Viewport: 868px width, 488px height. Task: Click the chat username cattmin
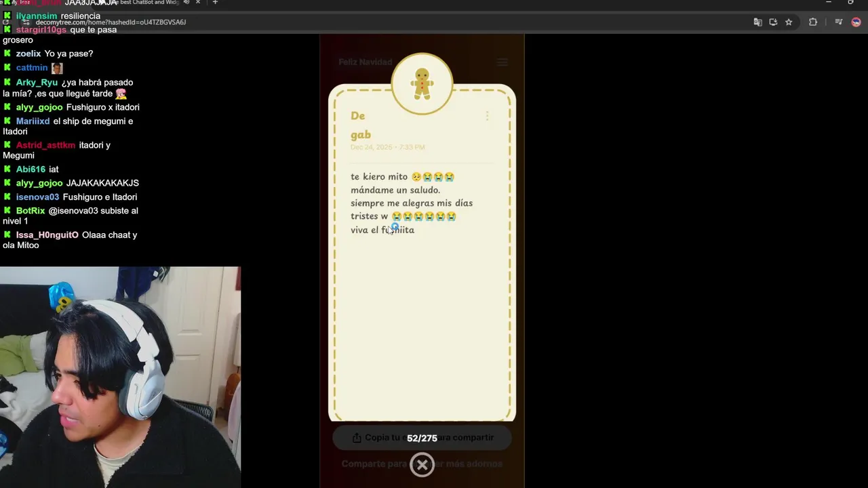pos(32,68)
